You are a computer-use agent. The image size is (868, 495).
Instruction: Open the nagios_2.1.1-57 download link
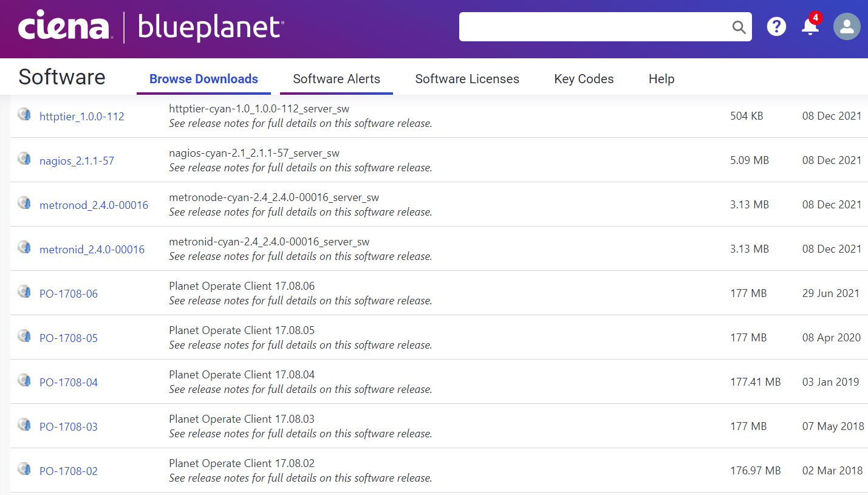click(77, 161)
